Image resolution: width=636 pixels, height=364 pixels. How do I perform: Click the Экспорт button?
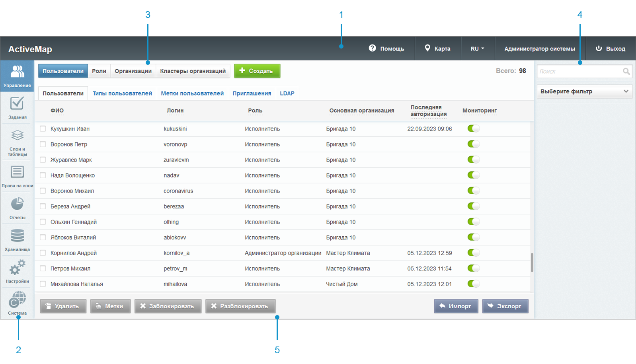(x=505, y=306)
